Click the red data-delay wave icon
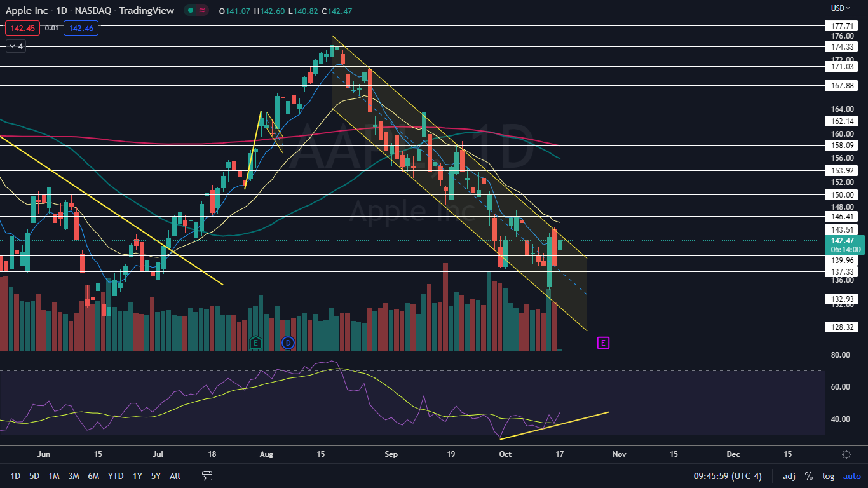The image size is (868, 488). coord(203,11)
